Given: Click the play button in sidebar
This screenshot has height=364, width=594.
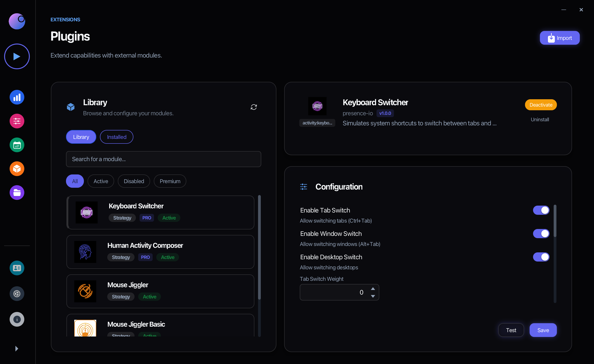Looking at the screenshot, I should [17, 56].
